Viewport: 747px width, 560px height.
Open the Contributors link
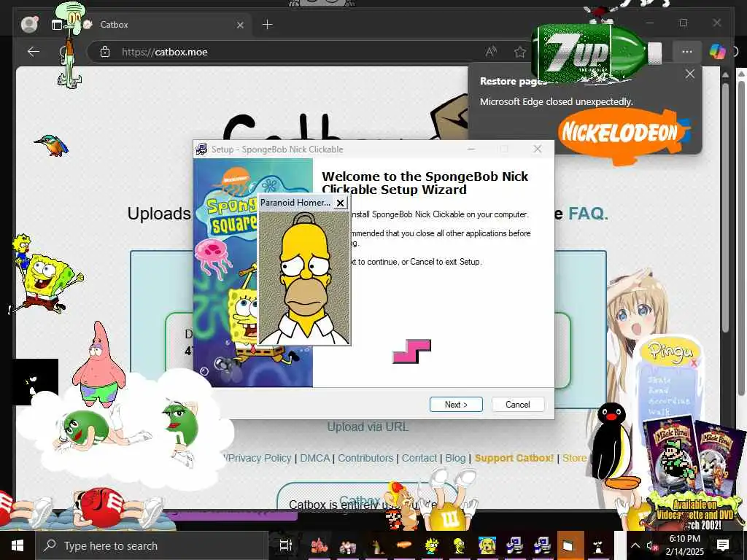tap(365, 458)
